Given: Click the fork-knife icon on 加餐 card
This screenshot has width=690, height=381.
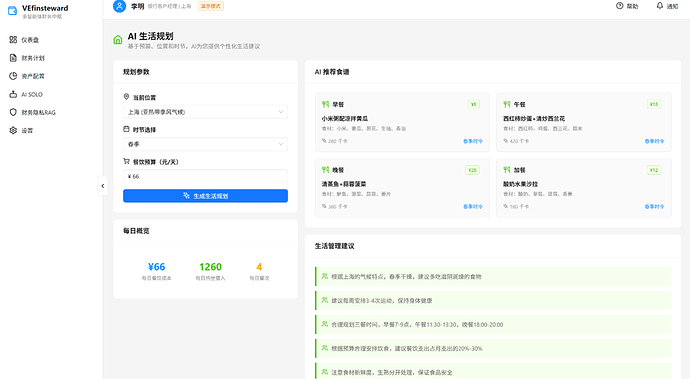Looking at the screenshot, I should pos(506,170).
